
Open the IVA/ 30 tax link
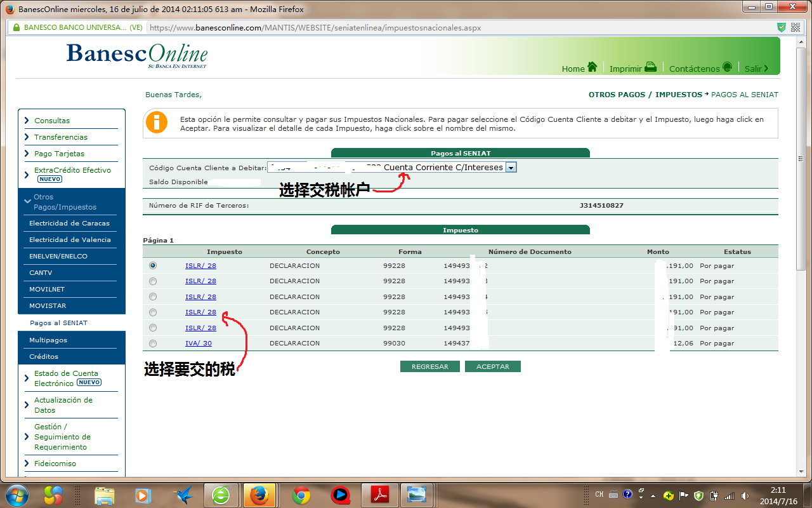199,344
